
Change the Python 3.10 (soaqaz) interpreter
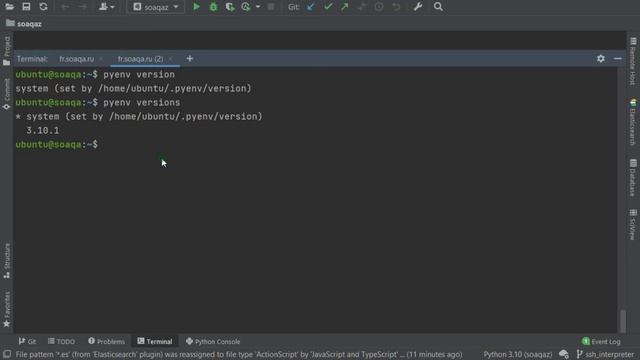tap(518, 354)
